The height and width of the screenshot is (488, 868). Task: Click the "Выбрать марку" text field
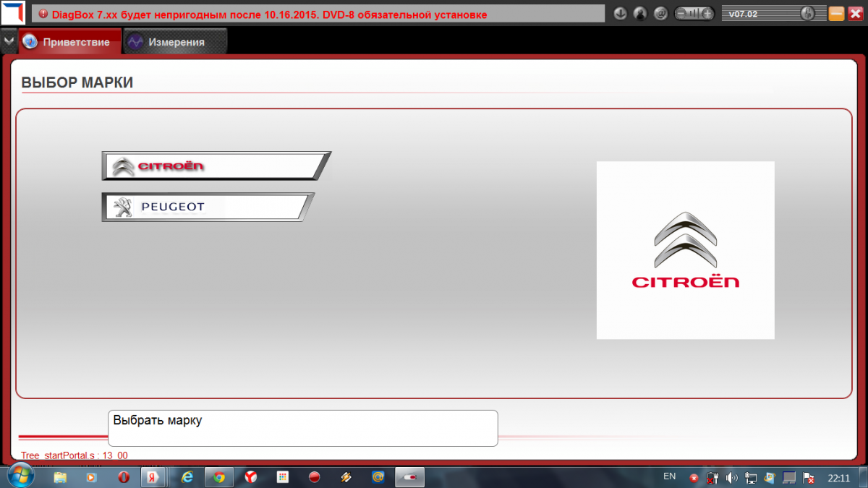pyautogui.click(x=302, y=428)
